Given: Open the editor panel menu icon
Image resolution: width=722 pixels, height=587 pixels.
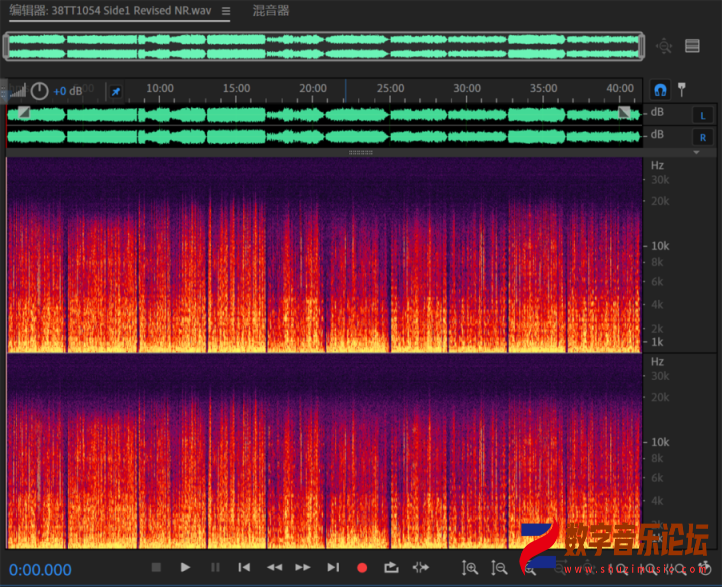Looking at the screenshot, I should (x=226, y=12).
